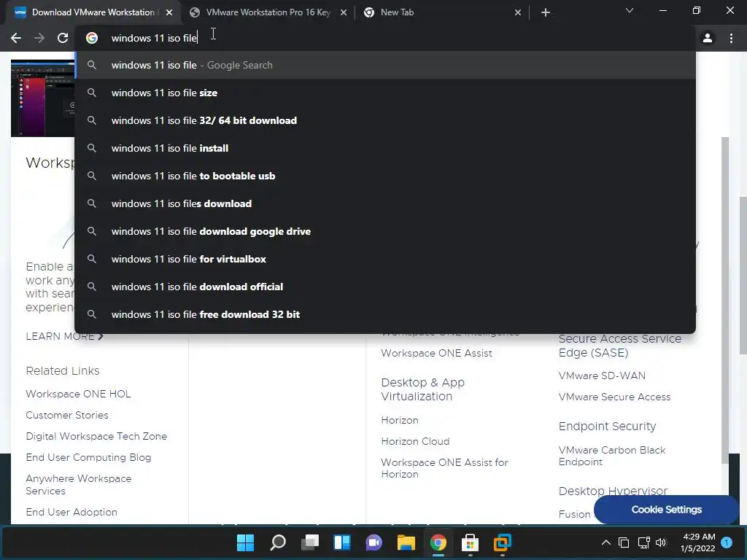747x560 pixels.
Task: Go back using the browser back arrow
Action: 16,38
